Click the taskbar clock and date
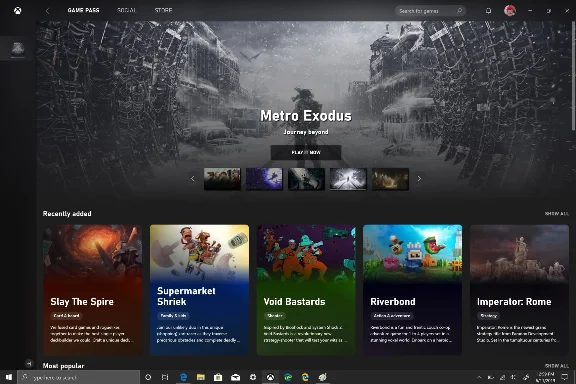Image resolution: width=576 pixels, height=384 pixels. tap(546, 377)
